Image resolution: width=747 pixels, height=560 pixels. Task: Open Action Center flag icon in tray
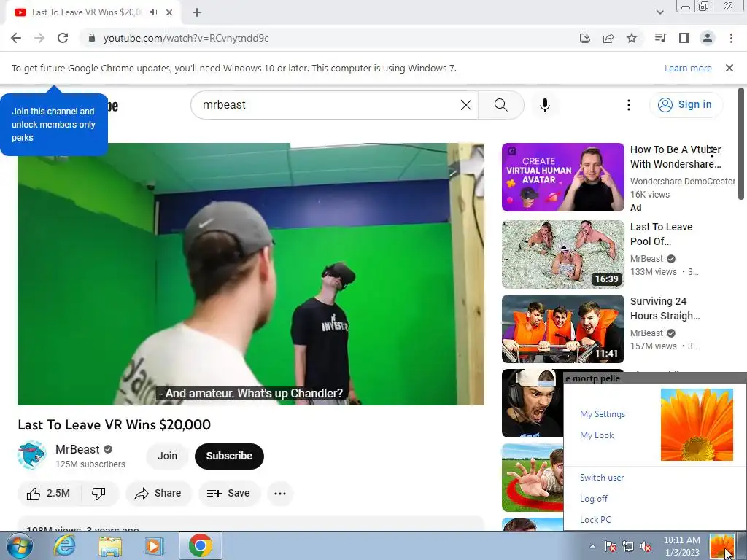coord(611,546)
